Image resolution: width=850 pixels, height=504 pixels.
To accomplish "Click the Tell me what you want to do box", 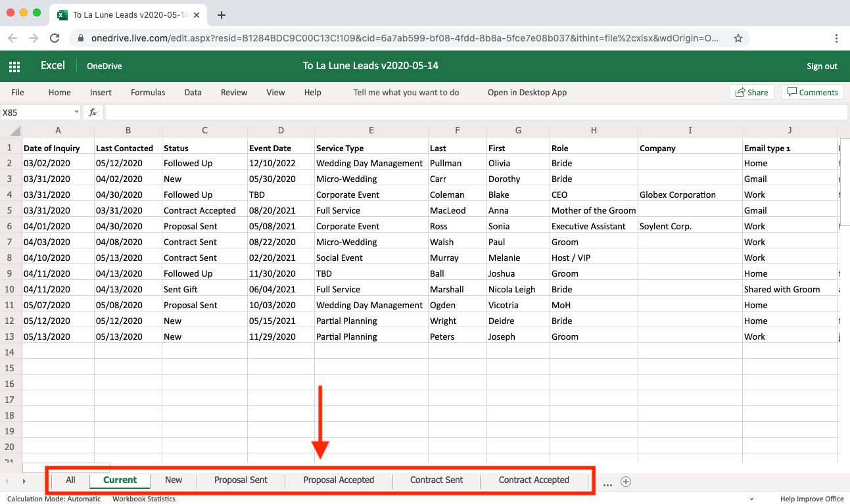I will click(406, 93).
